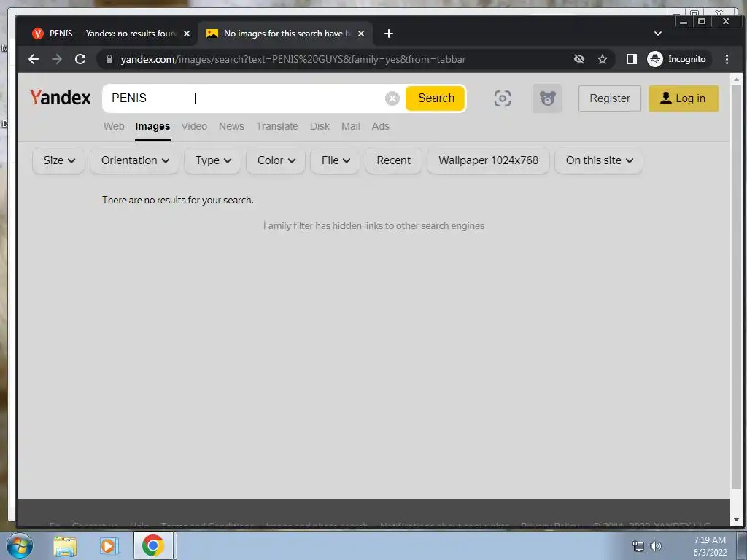Switch to Video search tab
The width and height of the screenshot is (747, 560).
coord(194,126)
